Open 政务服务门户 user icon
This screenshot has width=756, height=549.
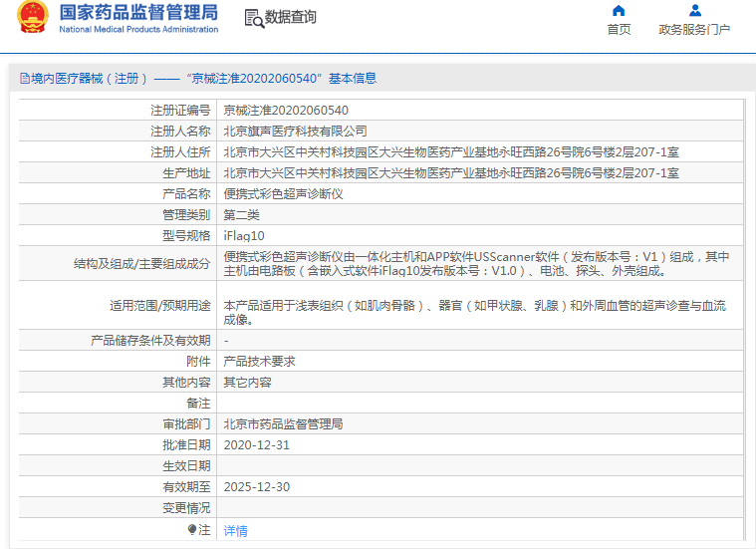point(695,10)
